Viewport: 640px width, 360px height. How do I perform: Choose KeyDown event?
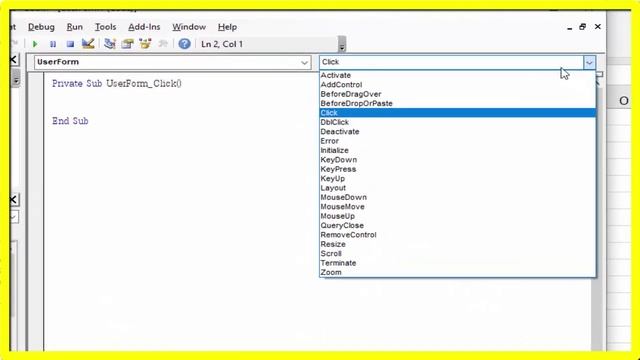coord(458,160)
